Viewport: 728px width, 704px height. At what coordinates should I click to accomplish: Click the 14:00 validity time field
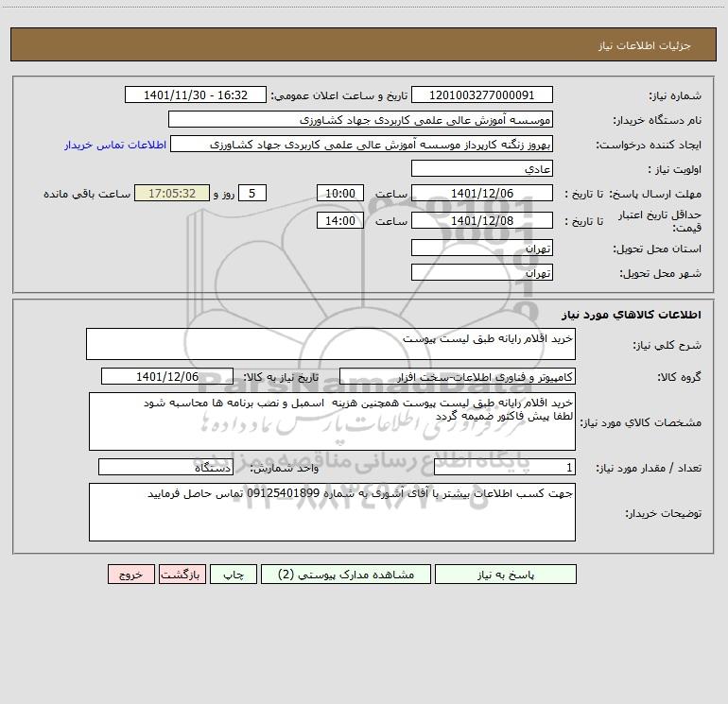[x=339, y=220]
